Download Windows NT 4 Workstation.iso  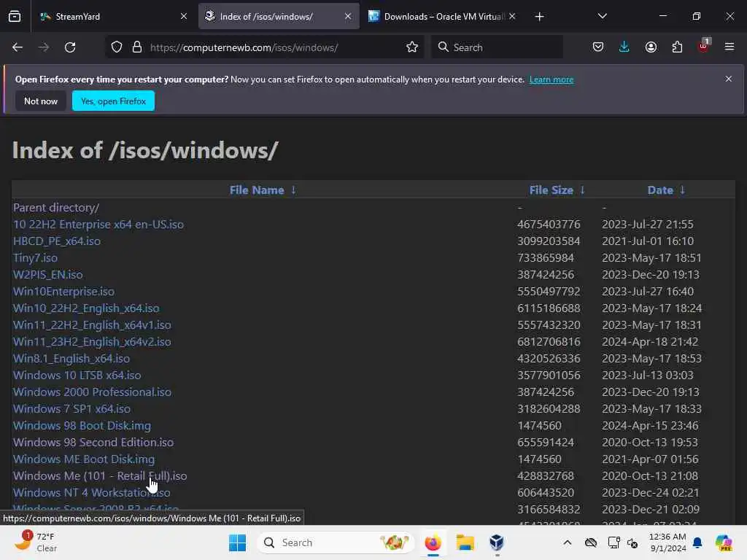point(91,492)
